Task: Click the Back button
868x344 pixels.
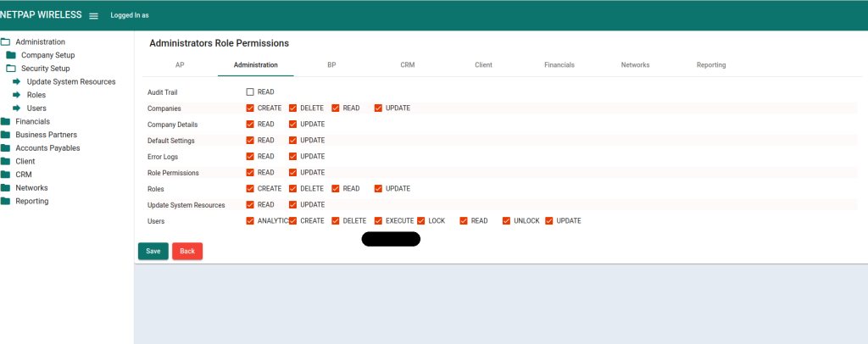Action: coord(187,251)
